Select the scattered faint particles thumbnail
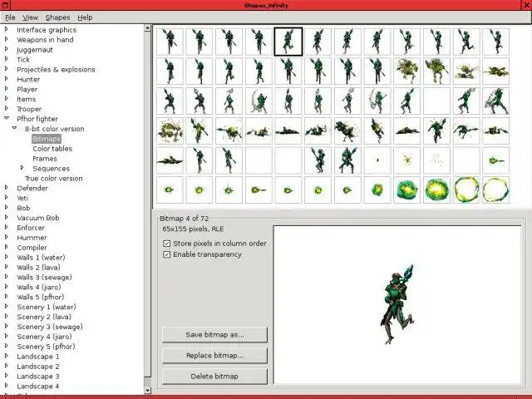The width and height of the screenshot is (532, 399). 436,160
